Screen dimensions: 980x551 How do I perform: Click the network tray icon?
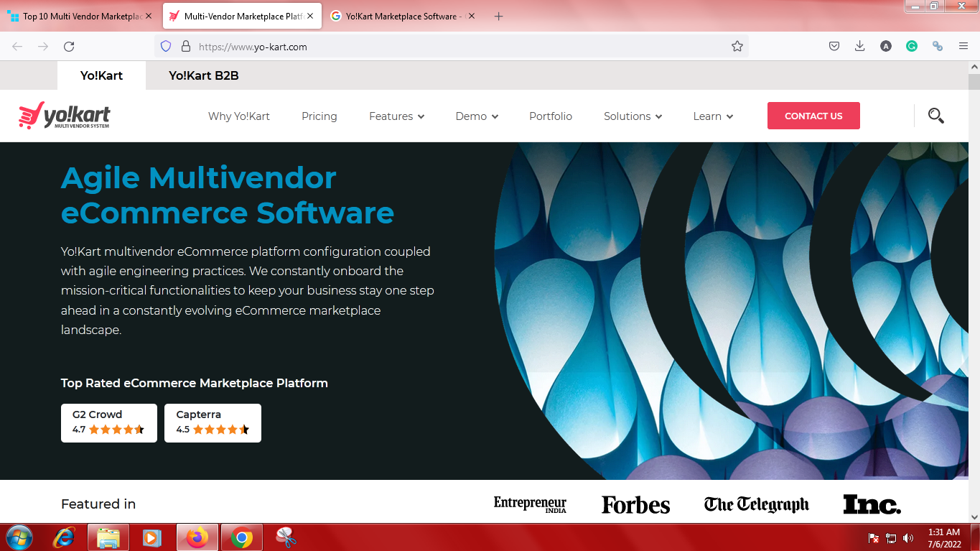click(891, 538)
